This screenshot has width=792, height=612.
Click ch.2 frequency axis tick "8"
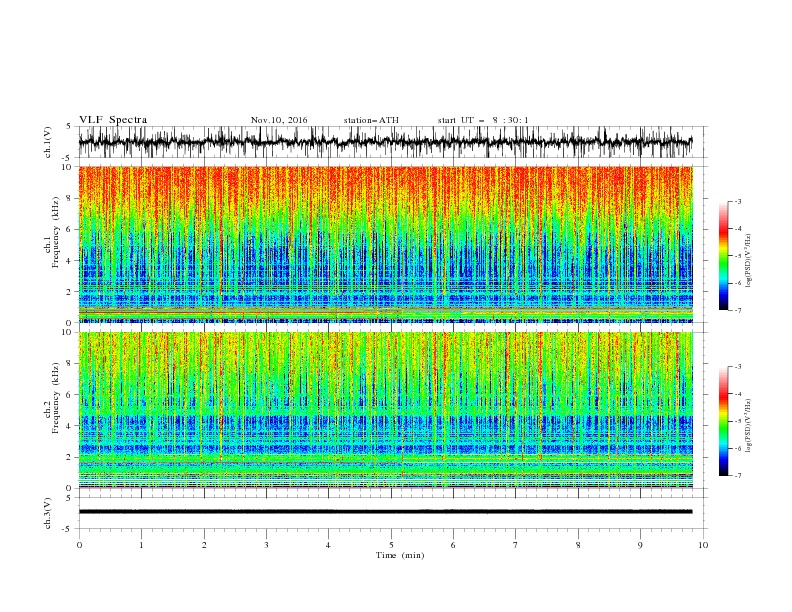(70, 364)
